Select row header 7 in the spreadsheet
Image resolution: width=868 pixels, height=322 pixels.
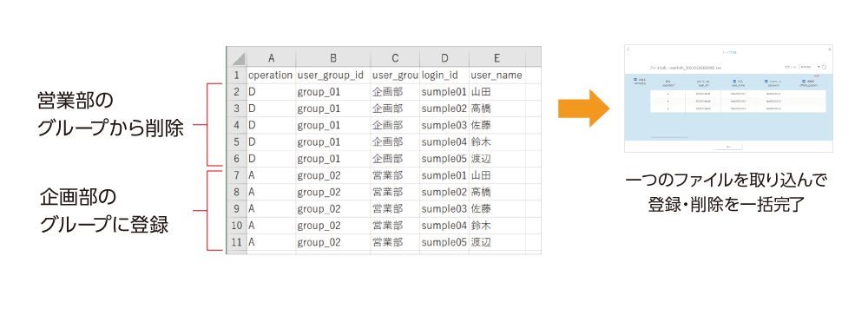tap(237, 175)
